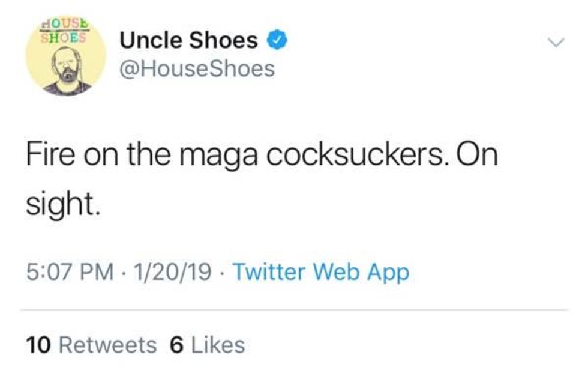Click the number 6 likes count
588x370 pixels.
click(176, 345)
